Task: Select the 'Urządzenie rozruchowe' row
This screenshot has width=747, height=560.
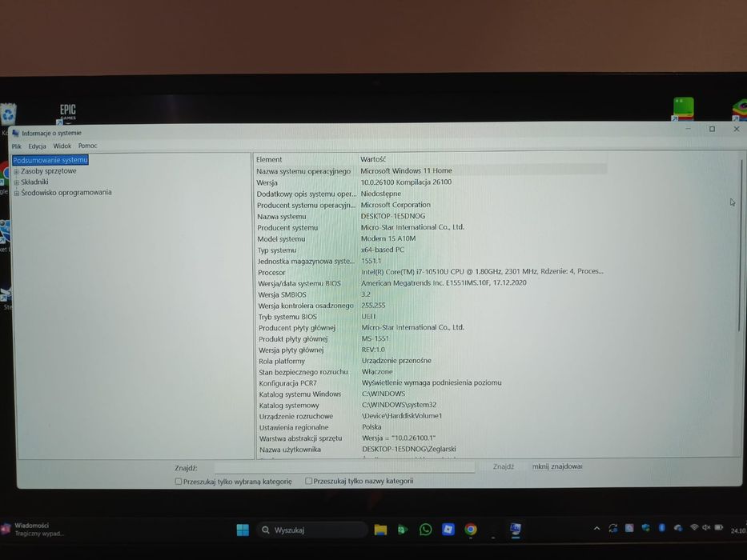Action: tap(431, 416)
